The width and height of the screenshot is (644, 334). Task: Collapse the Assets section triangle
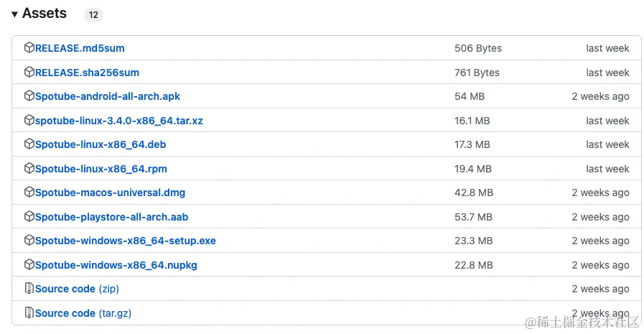(15, 14)
